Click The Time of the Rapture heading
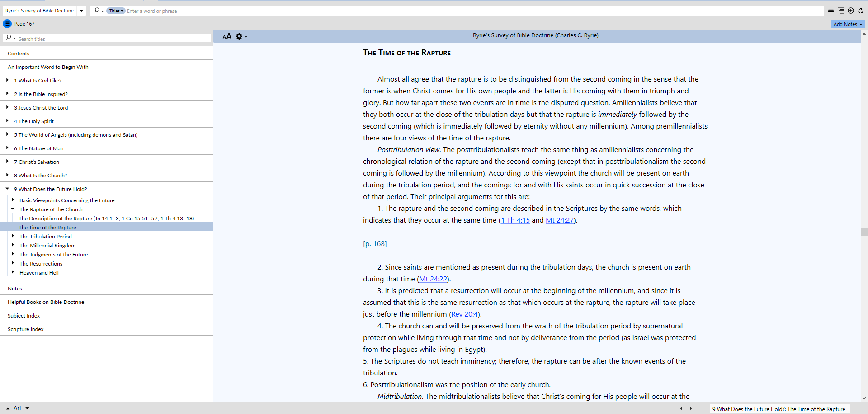Viewport: 868px width, 414px height. click(406, 53)
